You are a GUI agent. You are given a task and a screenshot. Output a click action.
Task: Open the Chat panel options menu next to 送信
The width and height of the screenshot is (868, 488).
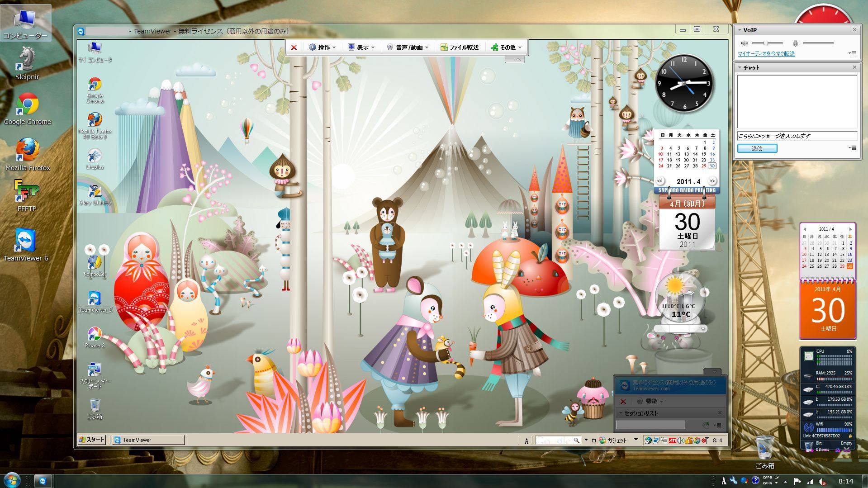[x=853, y=148]
